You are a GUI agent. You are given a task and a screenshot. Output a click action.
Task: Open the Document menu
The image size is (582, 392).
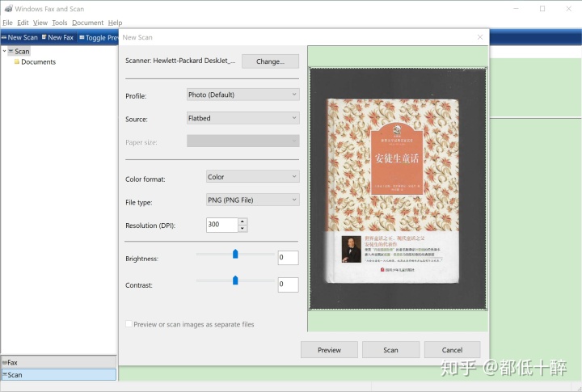point(87,23)
